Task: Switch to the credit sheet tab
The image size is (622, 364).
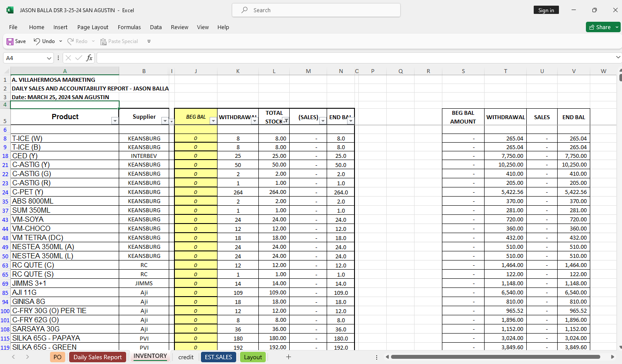Action: tap(186, 357)
